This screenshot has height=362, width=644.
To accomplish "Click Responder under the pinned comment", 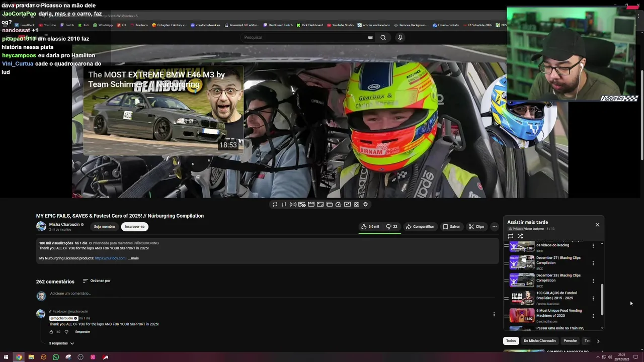I will 83,332.
